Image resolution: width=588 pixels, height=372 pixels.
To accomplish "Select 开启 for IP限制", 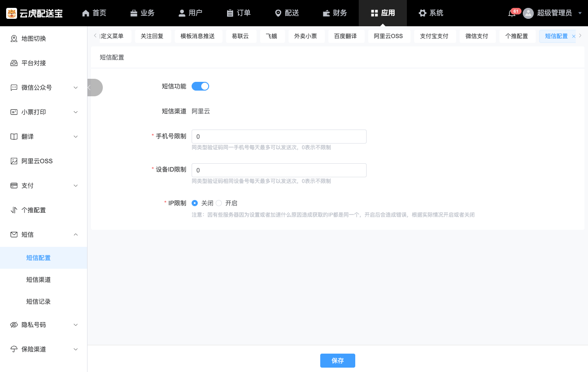I will [219, 203].
